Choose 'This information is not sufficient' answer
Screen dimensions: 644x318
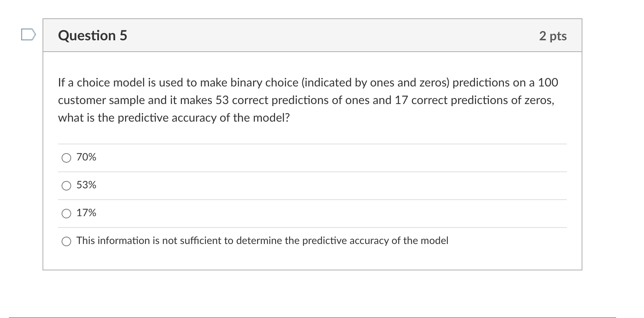tap(262, 241)
